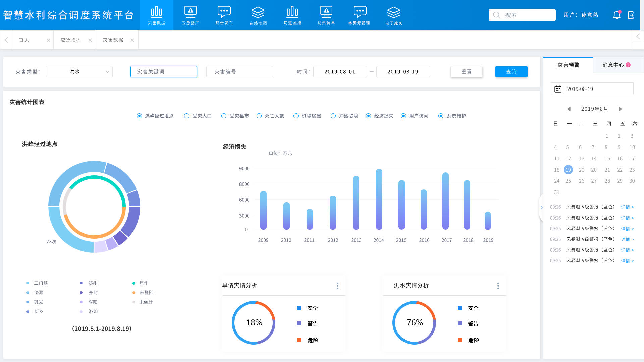Toggle the 经济损失 radio button

[368, 116]
